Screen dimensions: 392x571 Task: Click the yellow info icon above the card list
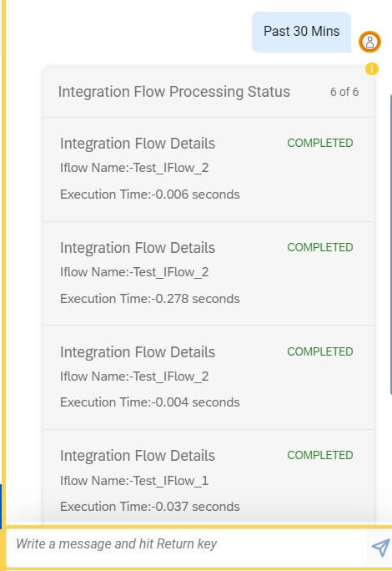372,68
